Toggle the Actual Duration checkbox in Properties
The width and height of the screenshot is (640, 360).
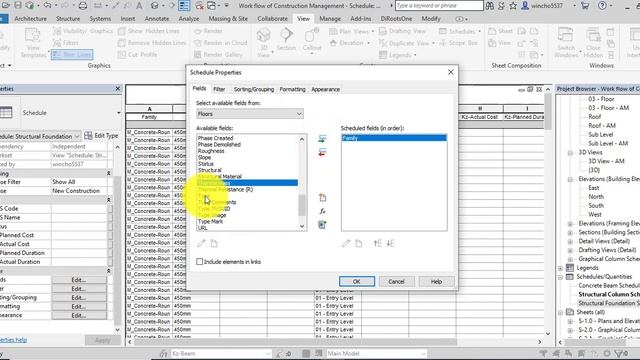coord(110,262)
